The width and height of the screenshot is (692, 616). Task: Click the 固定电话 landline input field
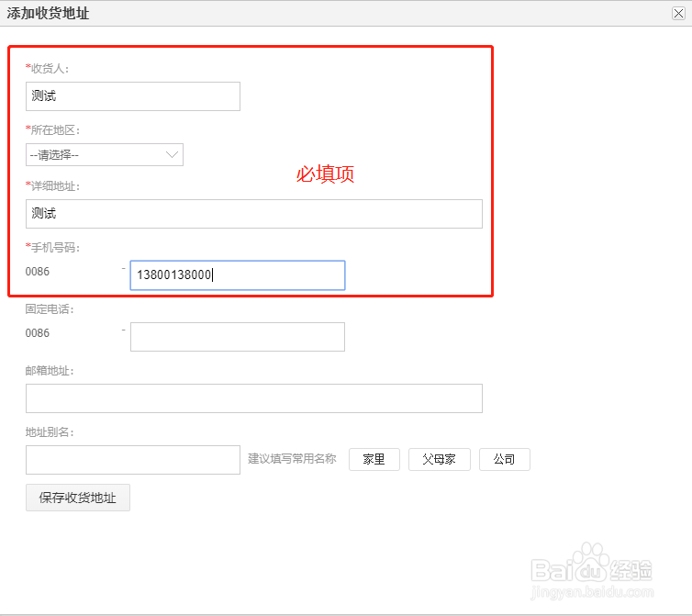[x=238, y=337]
